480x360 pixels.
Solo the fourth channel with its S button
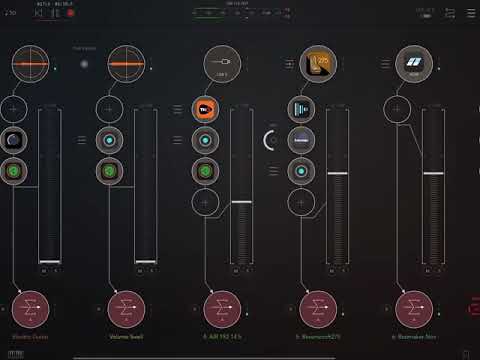(x=343, y=271)
